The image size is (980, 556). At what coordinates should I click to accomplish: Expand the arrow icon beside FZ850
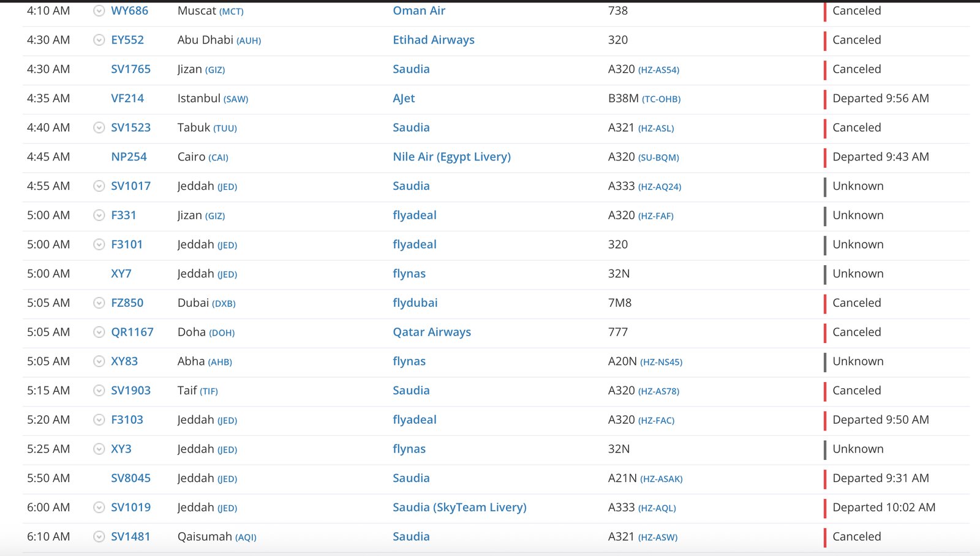click(99, 303)
